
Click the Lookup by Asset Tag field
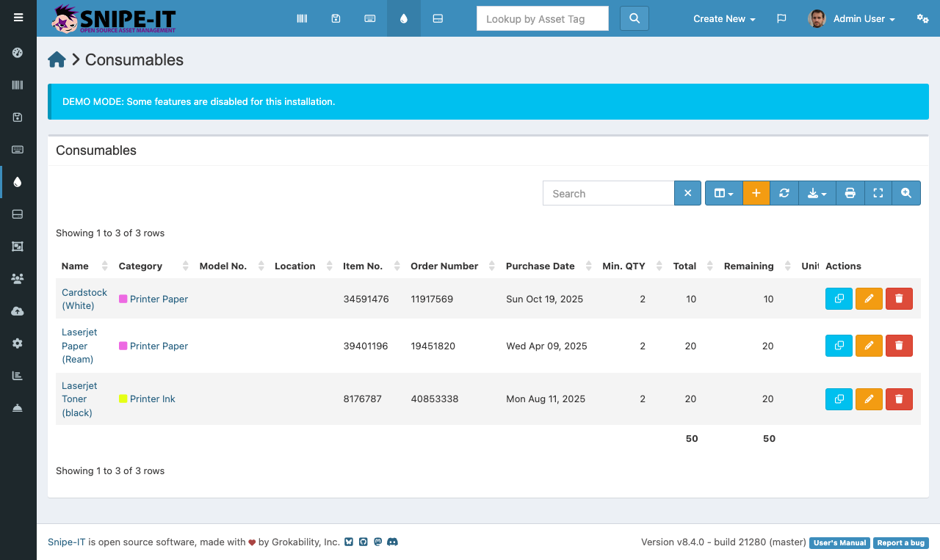[543, 18]
